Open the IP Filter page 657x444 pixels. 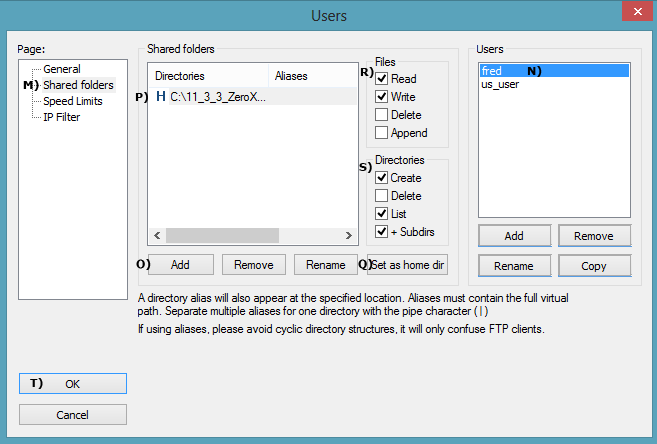point(61,117)
